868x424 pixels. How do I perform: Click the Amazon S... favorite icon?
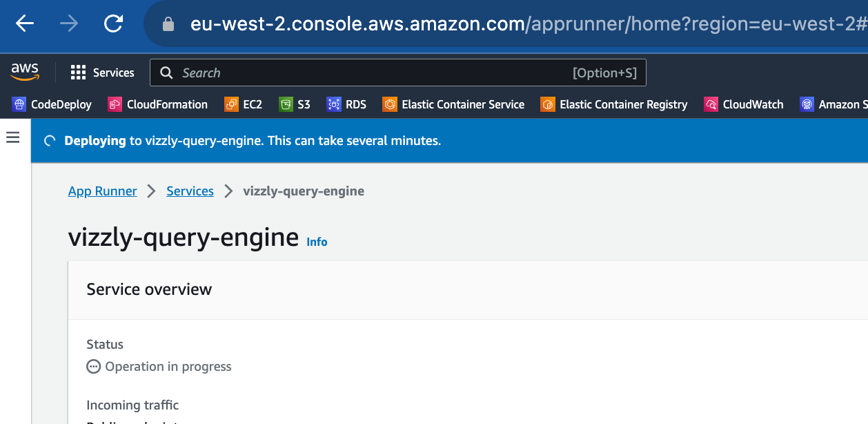coord(807,104)
